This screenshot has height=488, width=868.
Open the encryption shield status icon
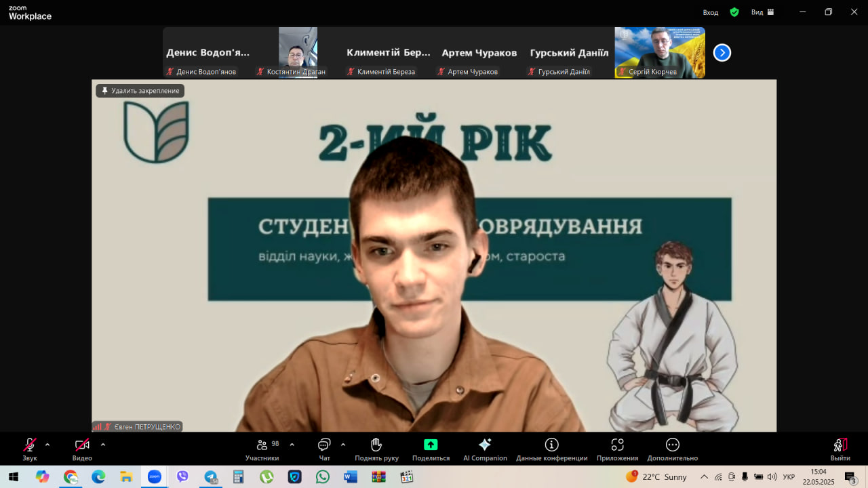(734, 12)
